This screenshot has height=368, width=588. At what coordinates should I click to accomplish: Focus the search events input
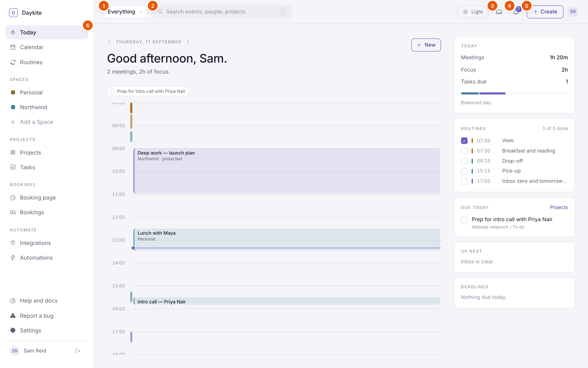(x=222, y=12)
